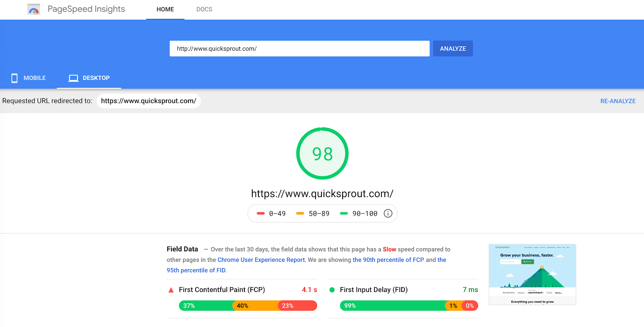This screenshot has width=644, height=327.
Task: Click the orange 50-89 legend dot
Action: (x=299, y=213)
